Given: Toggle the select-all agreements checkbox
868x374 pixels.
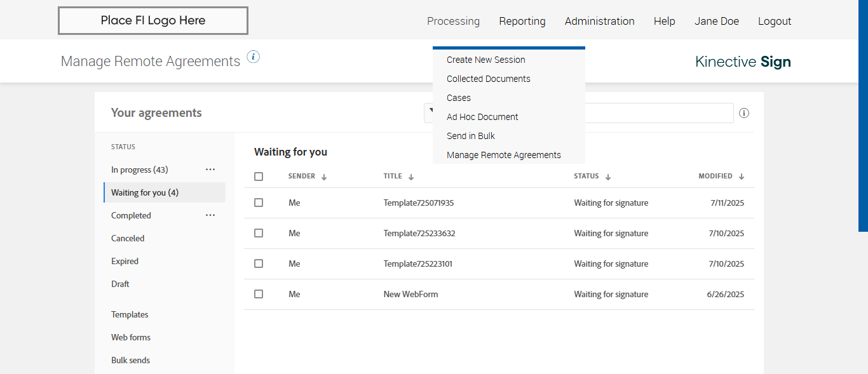Looking at the screenshot, I should [x=259, y=177].
